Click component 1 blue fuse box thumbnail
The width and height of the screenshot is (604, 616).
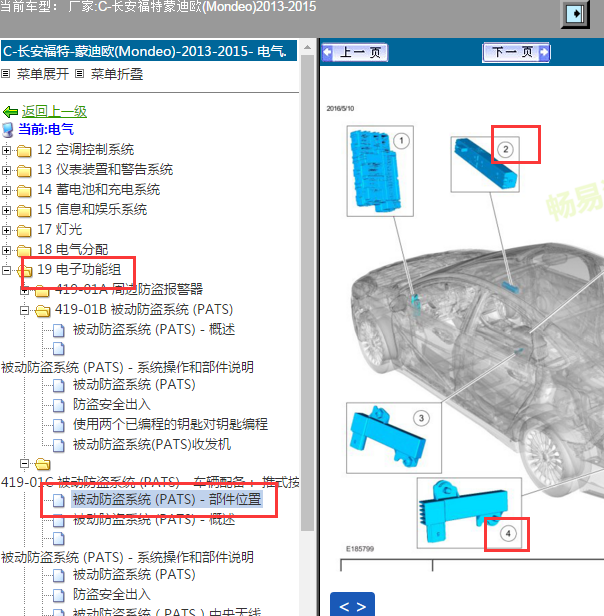pyautogui.click(x=380, y=171)
